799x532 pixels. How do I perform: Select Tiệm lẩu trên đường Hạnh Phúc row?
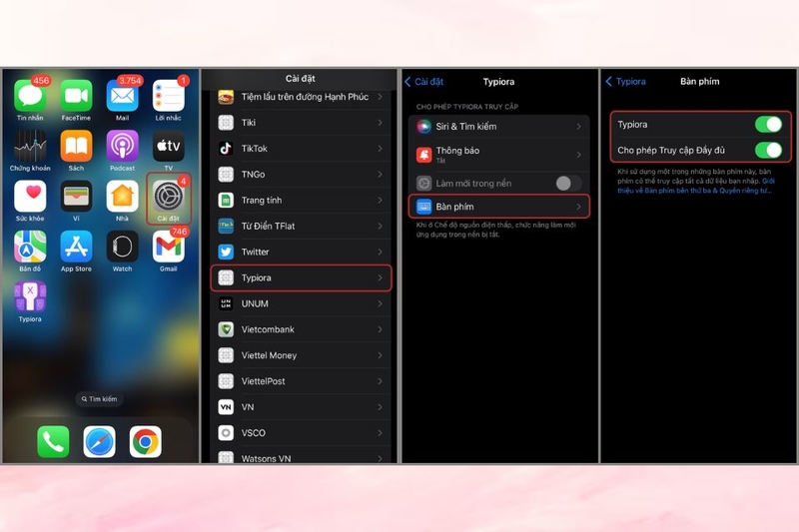click(302, 97)
